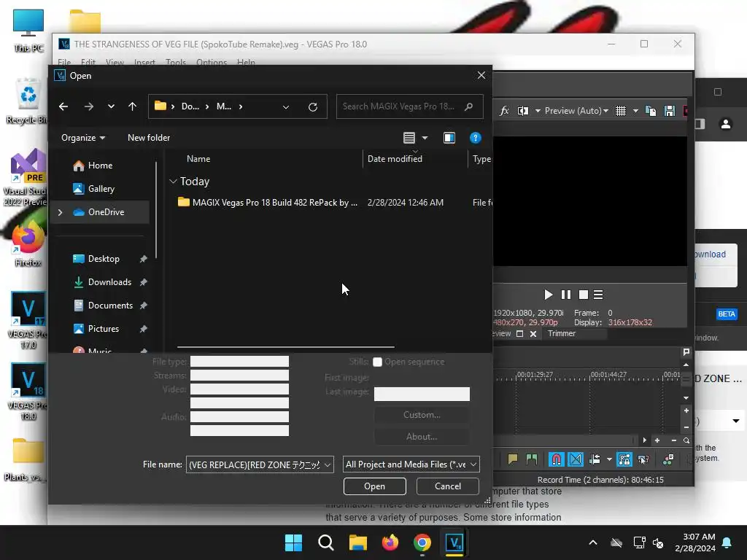747x560 pixels.
Task: Open the File menu in VEGAS Pro
Action: pyautogui.click(x=64, y=63)
